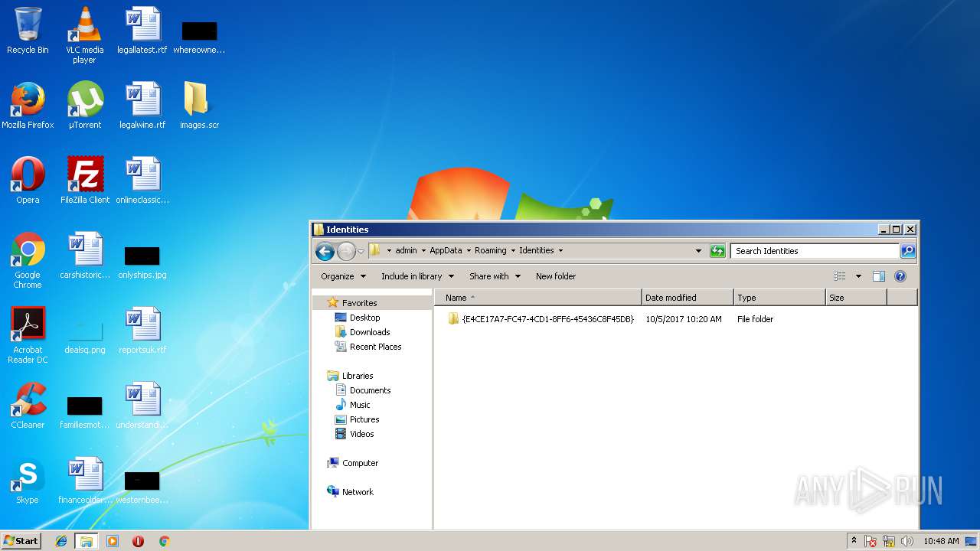Create a New folder
Screen dimensions: 980x551
click(556, 276)
